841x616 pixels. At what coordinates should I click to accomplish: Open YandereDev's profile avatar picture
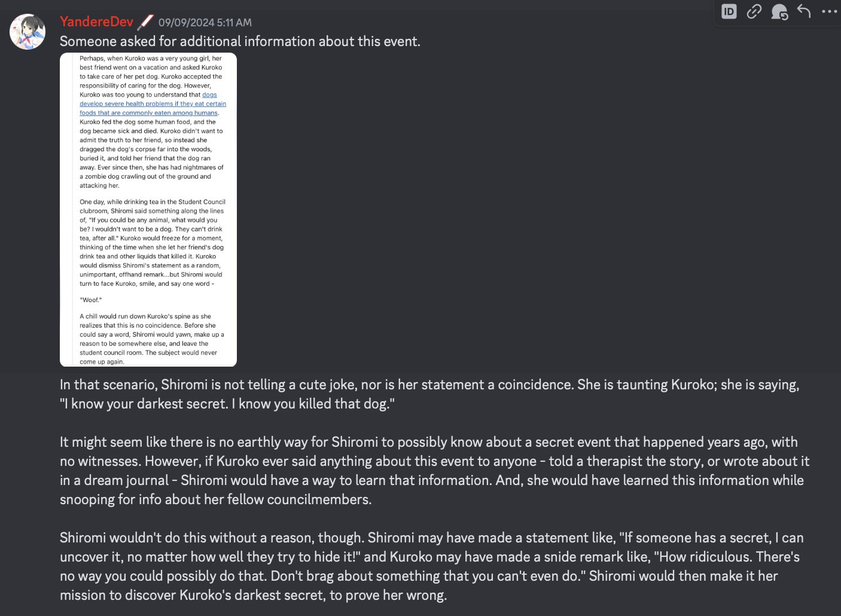pyautogui.click(x=28, y=32)
